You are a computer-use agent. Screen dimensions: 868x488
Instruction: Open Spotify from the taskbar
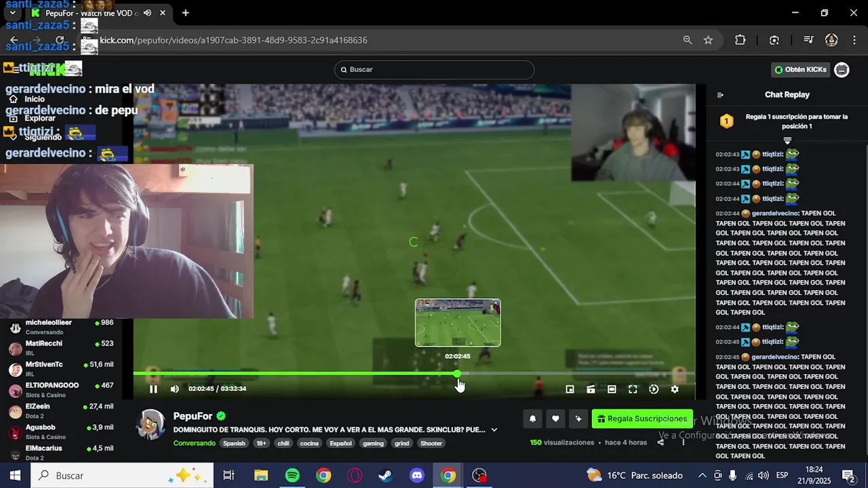292,475
